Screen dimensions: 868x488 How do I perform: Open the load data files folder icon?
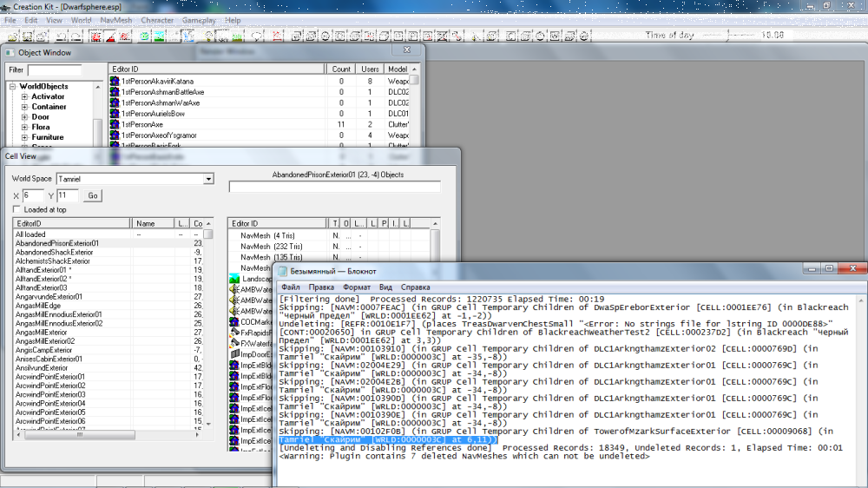click(x=12, y=36)
